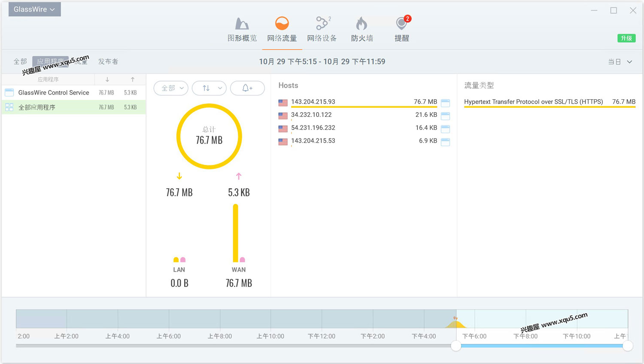Viewport: 644px width, 364px height.
Task: Select the 发布者 publishers sub-tab
Action: [108, 61]
